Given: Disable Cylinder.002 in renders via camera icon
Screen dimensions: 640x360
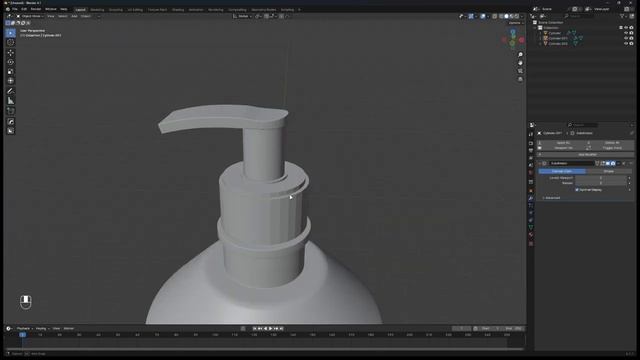Looking at the screenshot, I should [631, 43].
